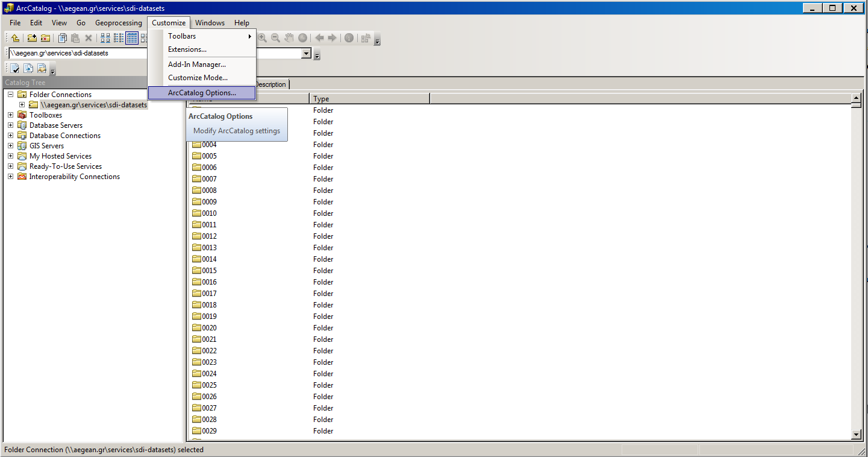Select the Identify info tool
868x457 pixels.
[349, 38]
